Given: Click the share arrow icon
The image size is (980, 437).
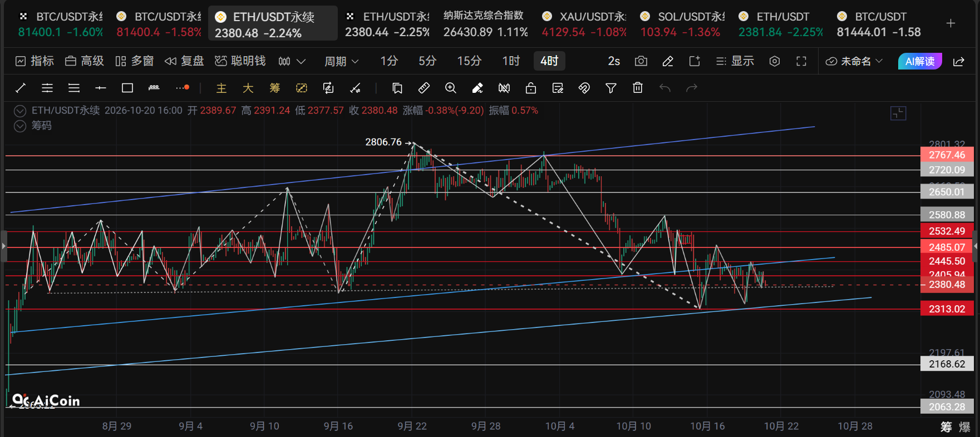Looking at the screenshot, I should tap(959, 61).
